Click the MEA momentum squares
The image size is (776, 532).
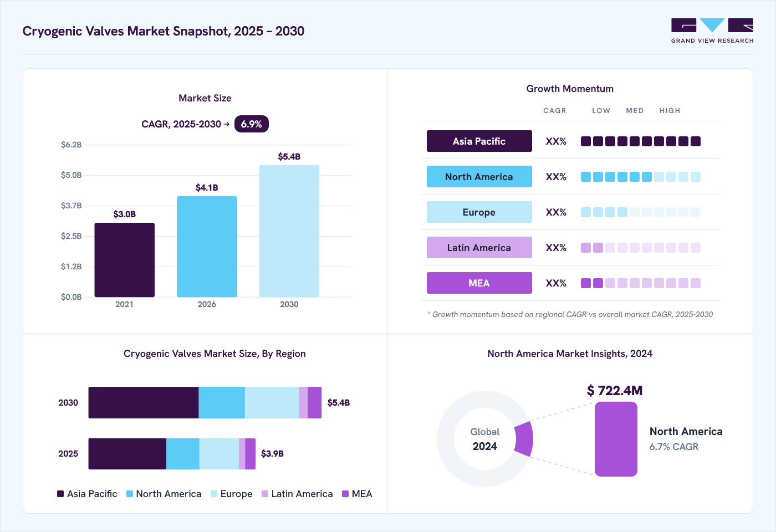[641, 283]
